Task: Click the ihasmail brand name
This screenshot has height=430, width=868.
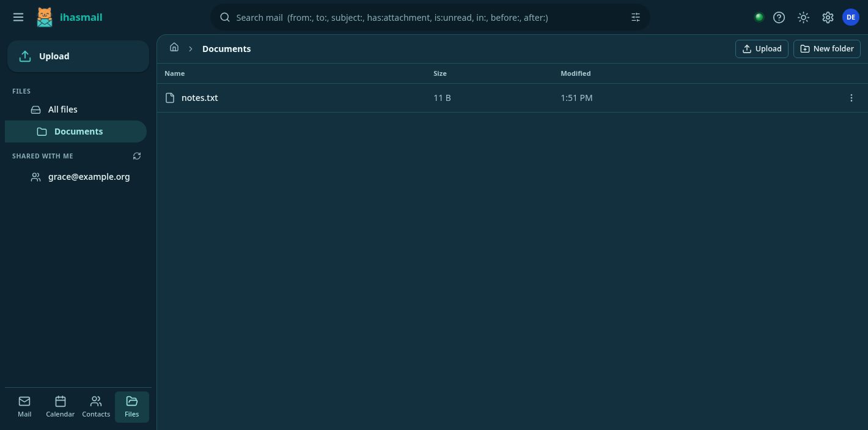Action: [x=81, y=17]
